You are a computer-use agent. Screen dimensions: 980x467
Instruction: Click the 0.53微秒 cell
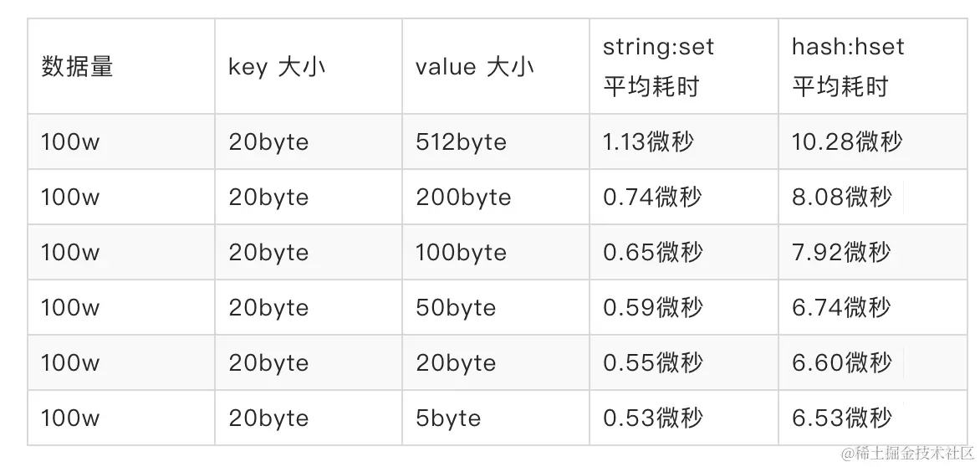click(x=652, y=418)
